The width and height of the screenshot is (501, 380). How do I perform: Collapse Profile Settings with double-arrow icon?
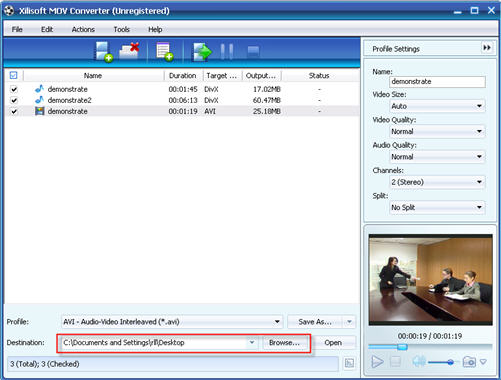tap(487, 48)
